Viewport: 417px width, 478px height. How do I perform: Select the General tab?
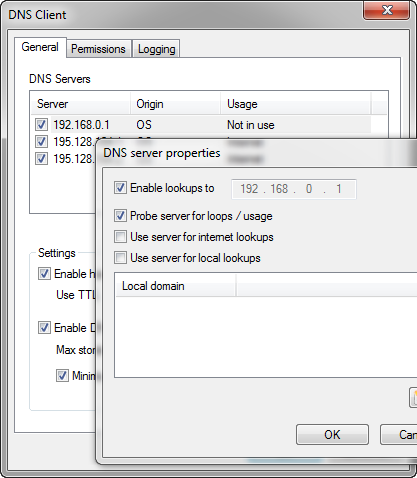[40, 47]
